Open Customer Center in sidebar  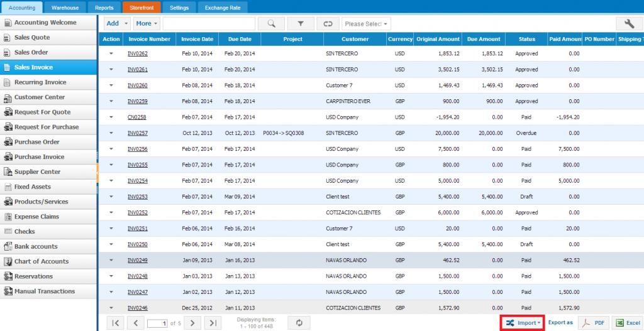[48, 97]
